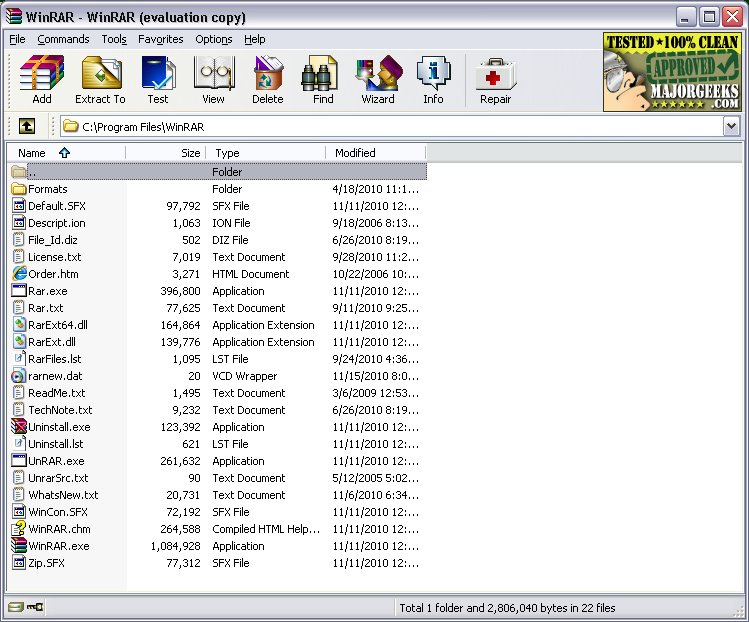Click the Delete toolbar icon
This screenshot has height=622, width=749.
(268, 79)
